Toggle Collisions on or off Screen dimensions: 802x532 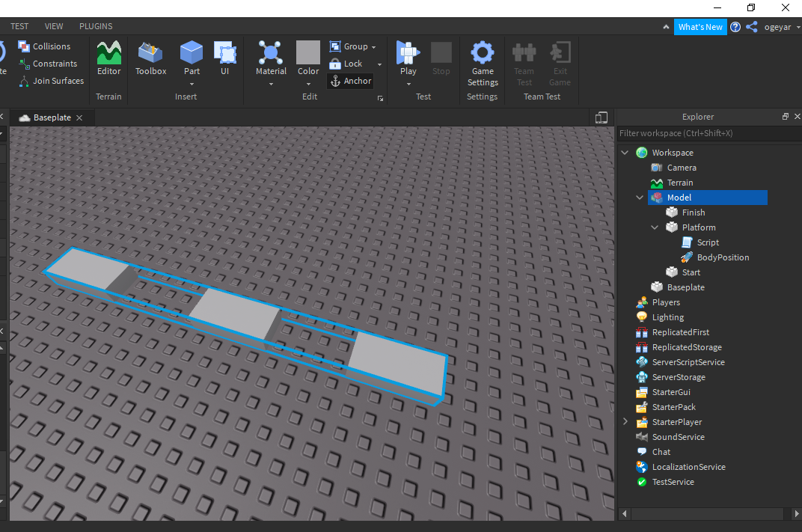(44, 46)
